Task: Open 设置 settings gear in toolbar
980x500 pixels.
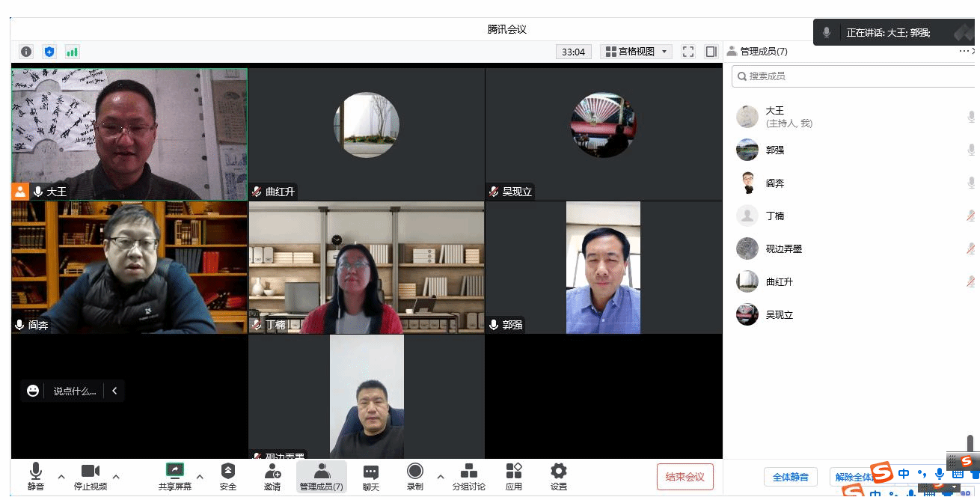Action: pos(558,475)
